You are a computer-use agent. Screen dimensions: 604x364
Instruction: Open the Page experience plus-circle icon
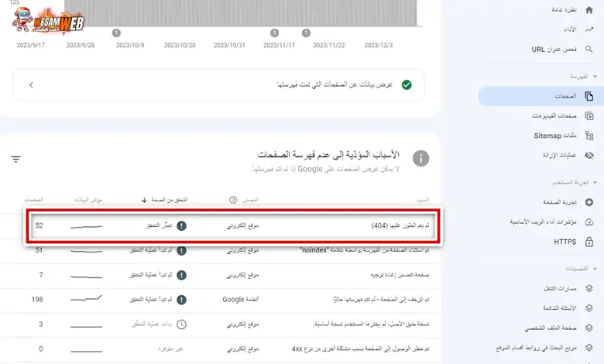[589, 202]
